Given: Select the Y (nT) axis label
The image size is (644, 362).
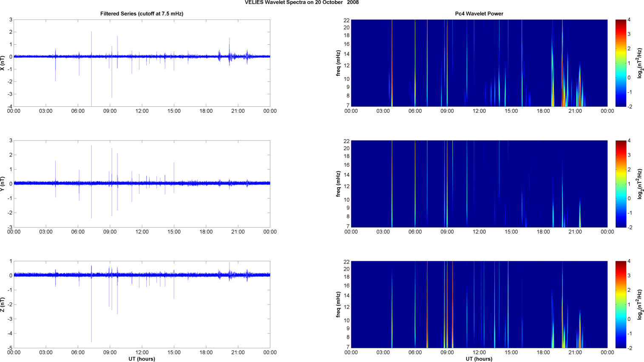Looking at the screenshot, I should 3,184.
